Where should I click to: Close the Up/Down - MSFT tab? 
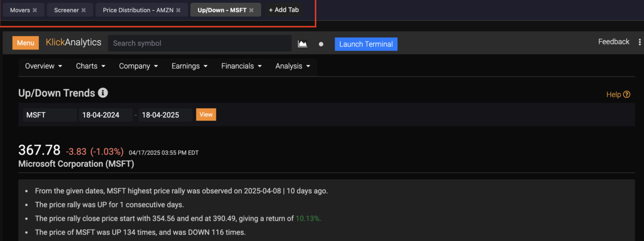251,10
